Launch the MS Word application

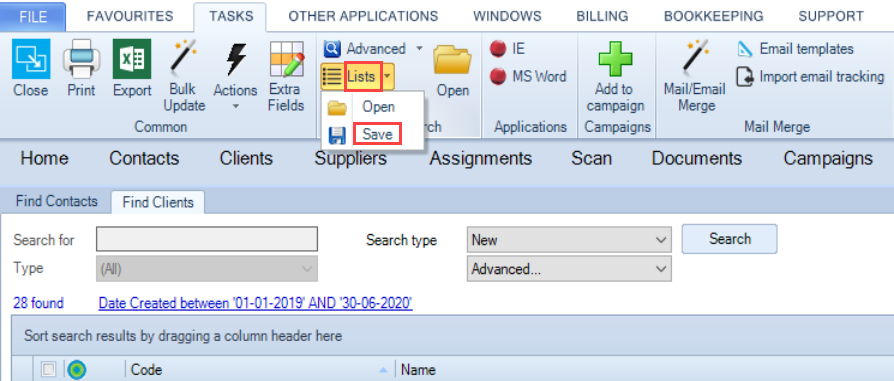pos(528,76)
